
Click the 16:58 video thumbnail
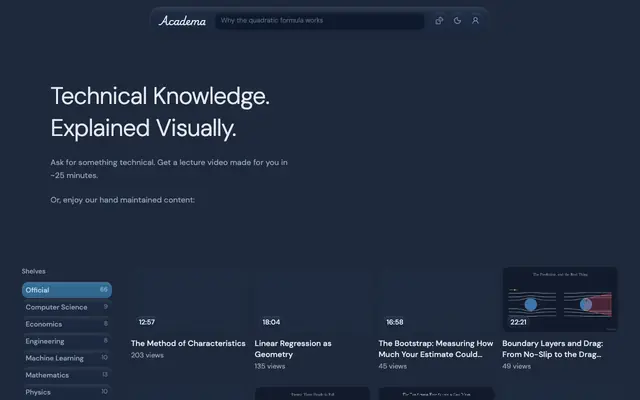pos(436,299)
